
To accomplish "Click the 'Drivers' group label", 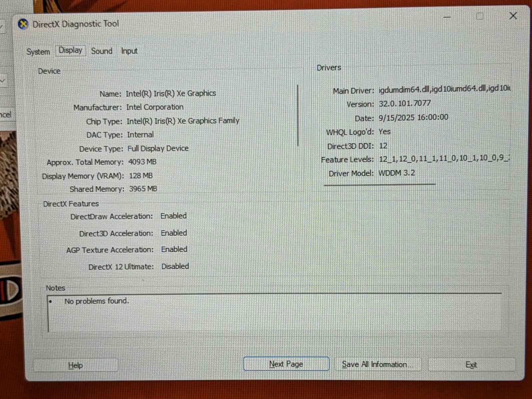I will tap(329, 67).
